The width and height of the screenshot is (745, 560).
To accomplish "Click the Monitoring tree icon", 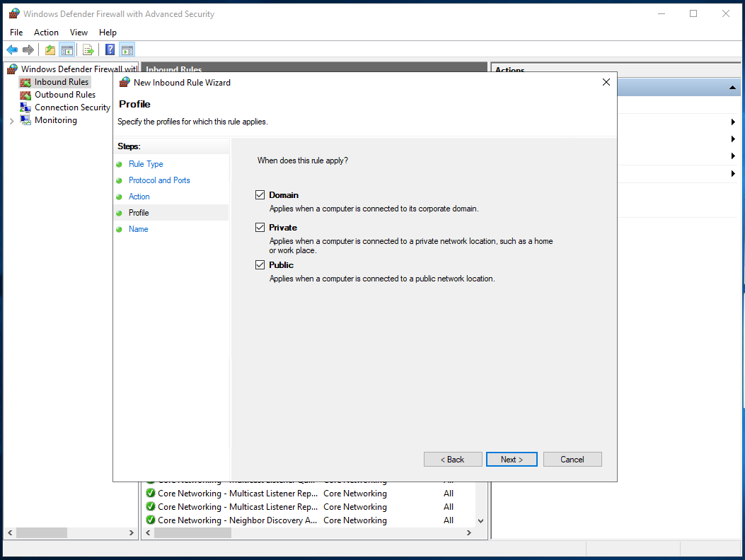I will 25,120.
